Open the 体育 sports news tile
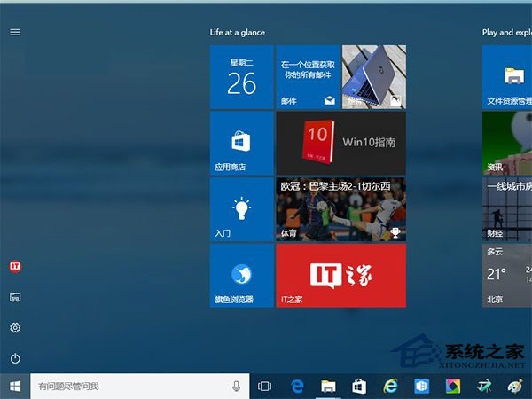532x399 pixels. pyautogui.click(x=341, y=209)
